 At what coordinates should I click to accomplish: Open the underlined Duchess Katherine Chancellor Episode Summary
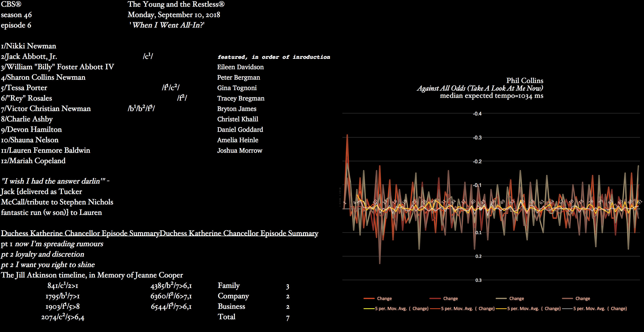pyautogui.click(x=80, y=233)
